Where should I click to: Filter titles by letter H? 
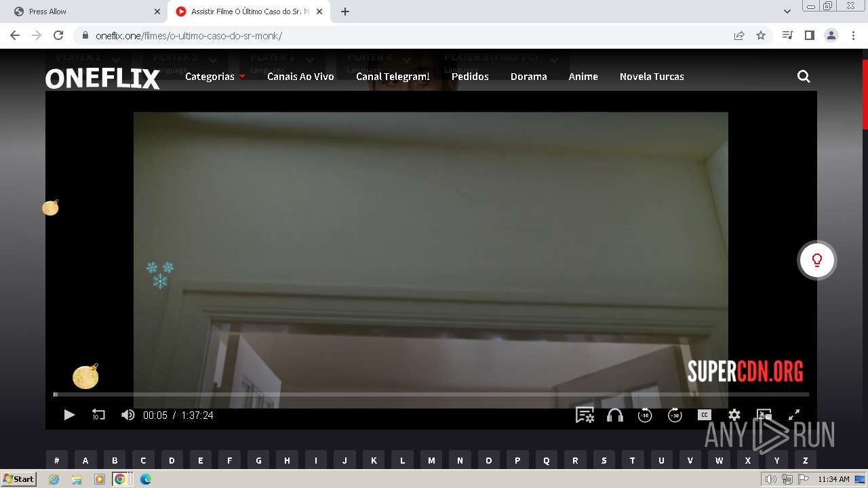coord(287,460)
